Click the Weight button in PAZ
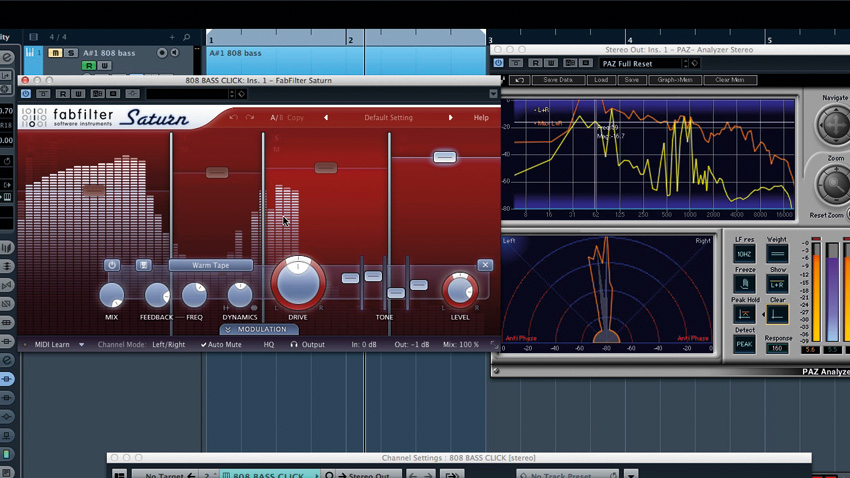The height and width of the screenshot is (478, 850). [x=777, y=254]
